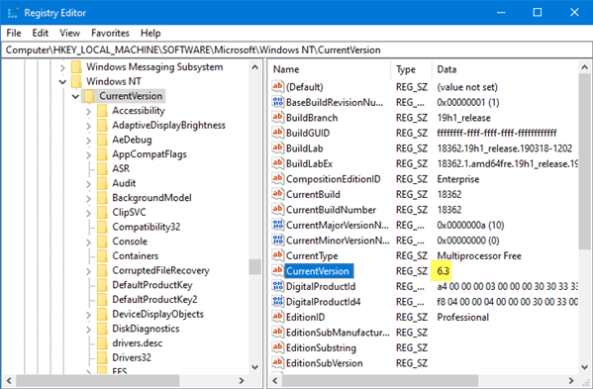This screenshot has width=593, height=389.
Task: Select the DefaultProductKey2 tree key
Action: [155, 299]
